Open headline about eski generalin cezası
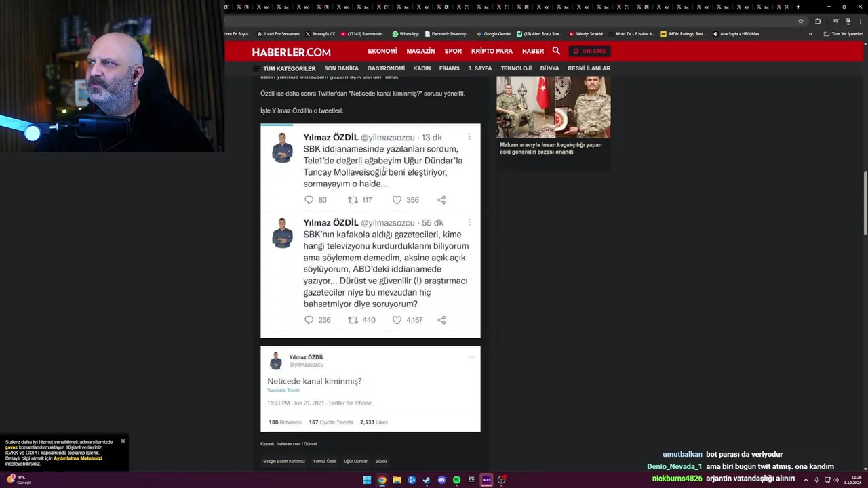868x488 pixels. pyautogui.click(x=551, y=148)
